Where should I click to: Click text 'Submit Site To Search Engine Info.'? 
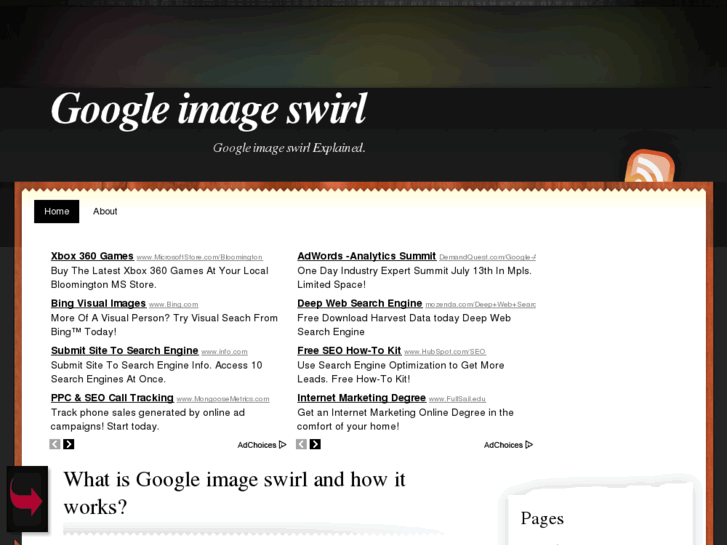tap(132, 365)
